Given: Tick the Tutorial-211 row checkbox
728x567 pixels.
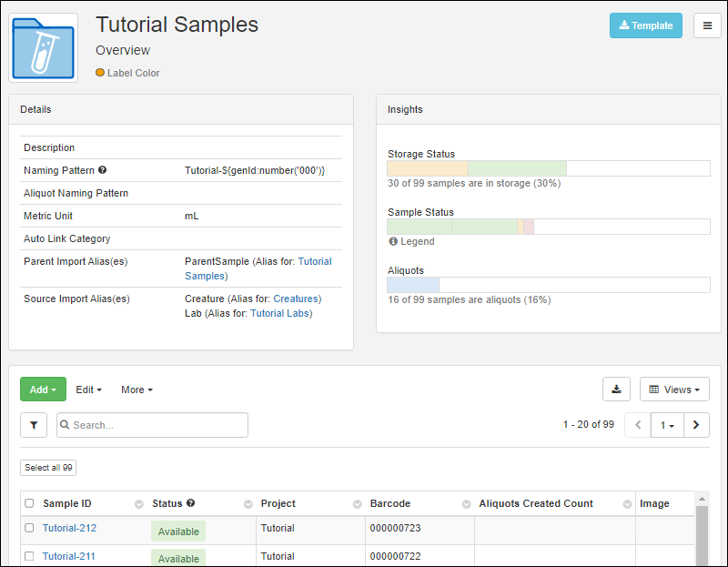Looking at the screenshot, I should (29, 556).
